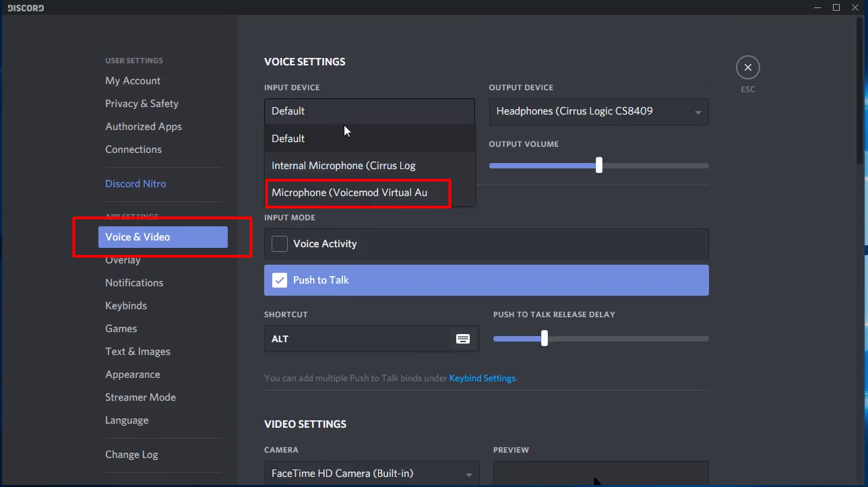
Task: Open Text & Images settings
Action: (137, 352)
